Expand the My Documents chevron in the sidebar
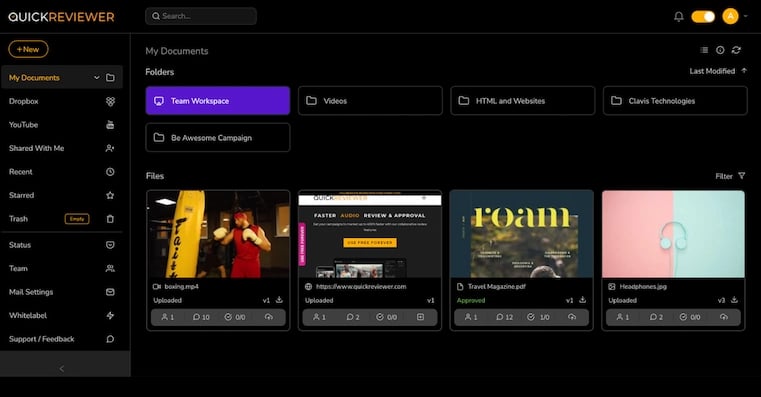This screenshot has height=397, width=761. pyautogui.click(x=97, y=78)
